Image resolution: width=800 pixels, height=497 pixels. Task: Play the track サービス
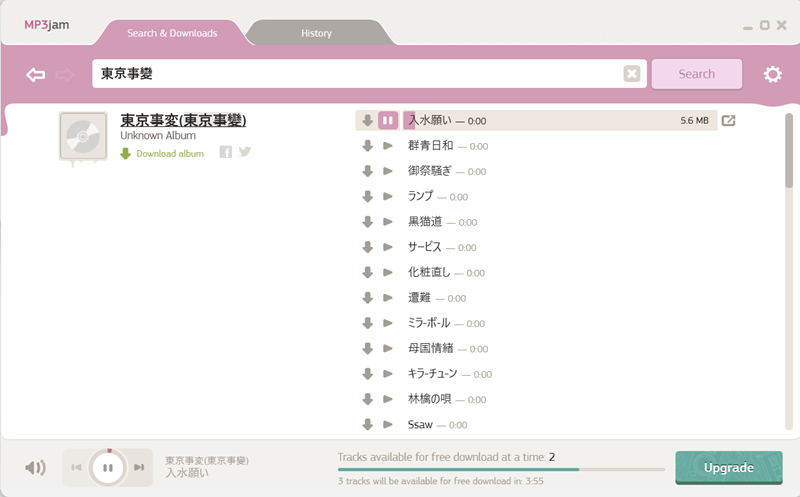pos(388,247)
